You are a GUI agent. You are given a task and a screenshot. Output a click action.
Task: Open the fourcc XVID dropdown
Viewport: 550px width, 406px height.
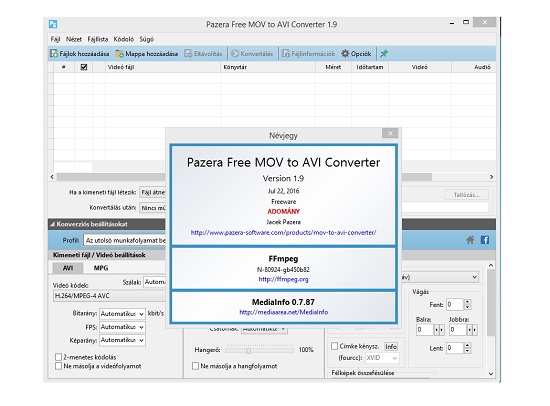(x=382, y=358)
